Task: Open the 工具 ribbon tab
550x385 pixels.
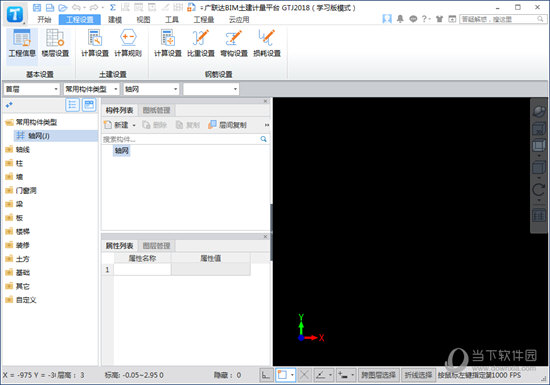Action: click(x=172, y=19)
